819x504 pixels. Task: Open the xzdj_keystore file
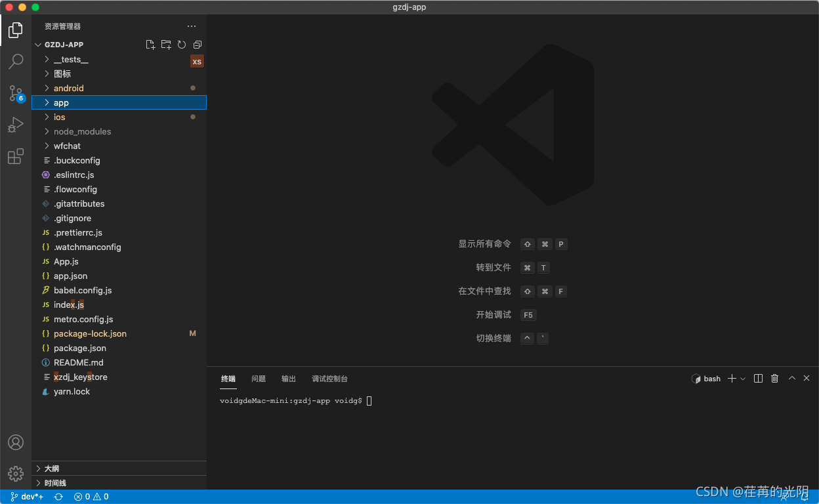pos(119,377)
